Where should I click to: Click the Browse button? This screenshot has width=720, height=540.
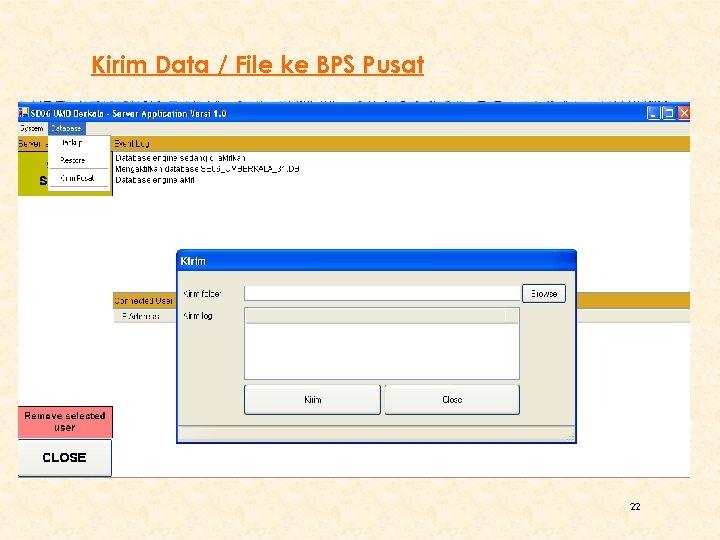pos(544,294)
